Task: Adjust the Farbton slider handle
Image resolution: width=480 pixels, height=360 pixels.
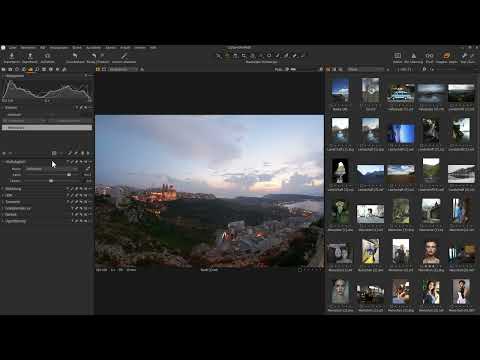Action: click(51, 181)
